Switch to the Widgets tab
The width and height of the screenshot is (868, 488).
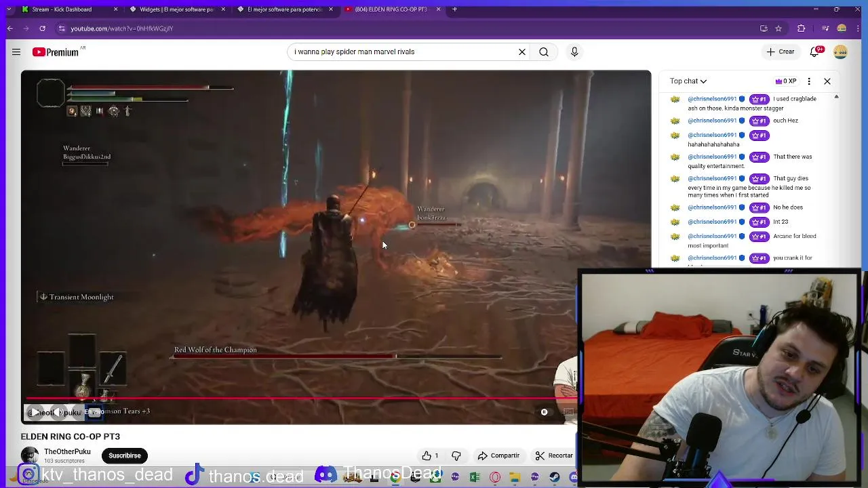point(176,9)
